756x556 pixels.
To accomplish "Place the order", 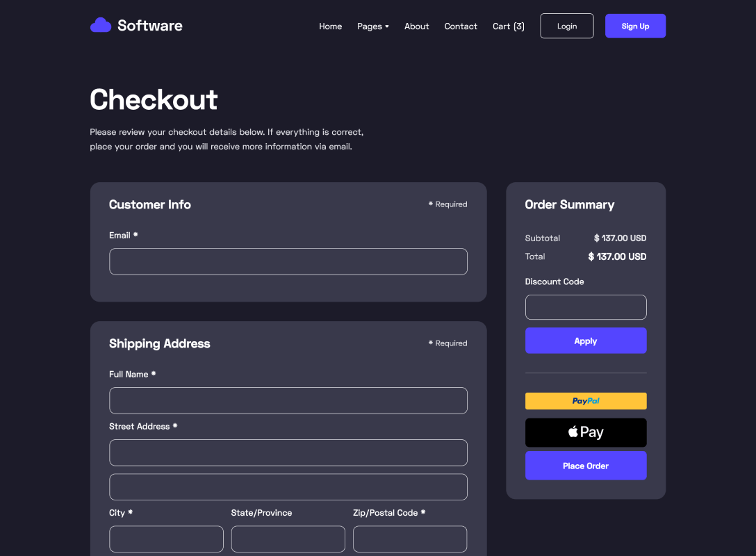I will [x=586, y=466].
